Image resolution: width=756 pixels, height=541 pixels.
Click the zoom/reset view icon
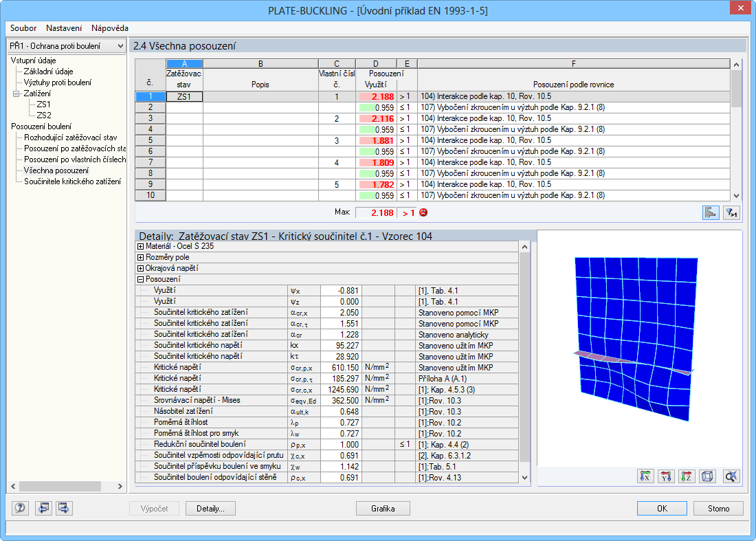click(x=731, y=476)
